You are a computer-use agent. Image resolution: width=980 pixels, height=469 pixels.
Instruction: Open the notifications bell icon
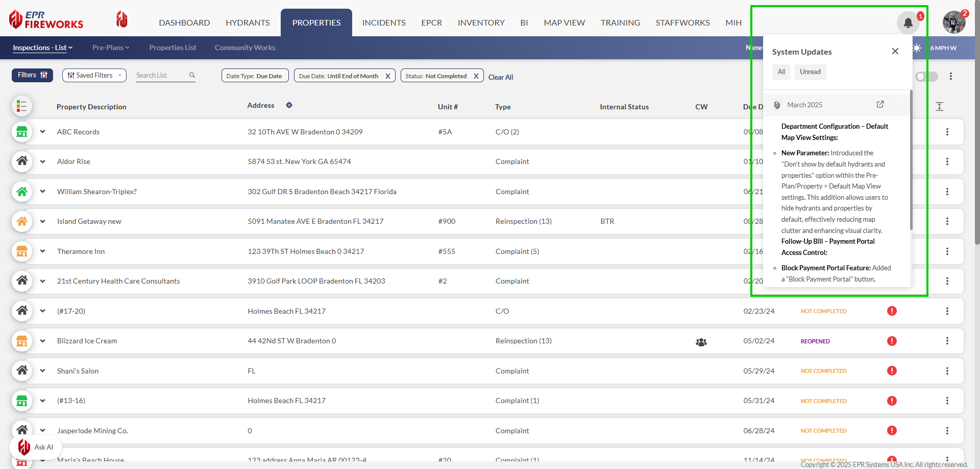pyautogui.click(x=908, y=23)
